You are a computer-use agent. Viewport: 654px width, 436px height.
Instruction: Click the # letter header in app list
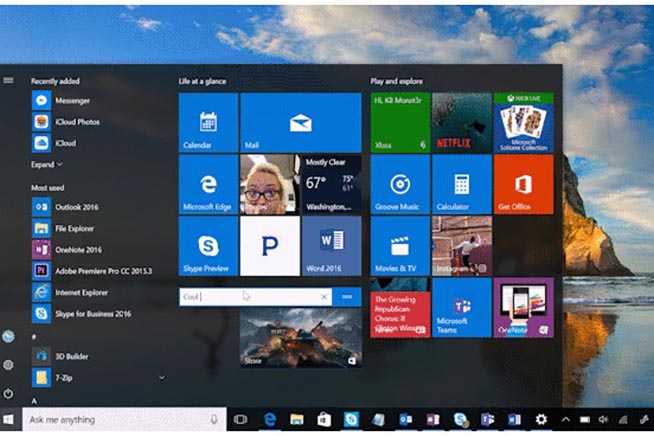(x=34, y=336)
